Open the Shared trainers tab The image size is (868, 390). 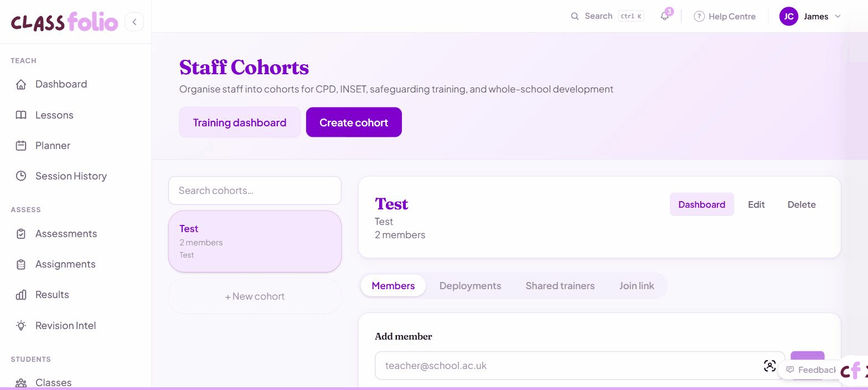(x=560, y=286)
